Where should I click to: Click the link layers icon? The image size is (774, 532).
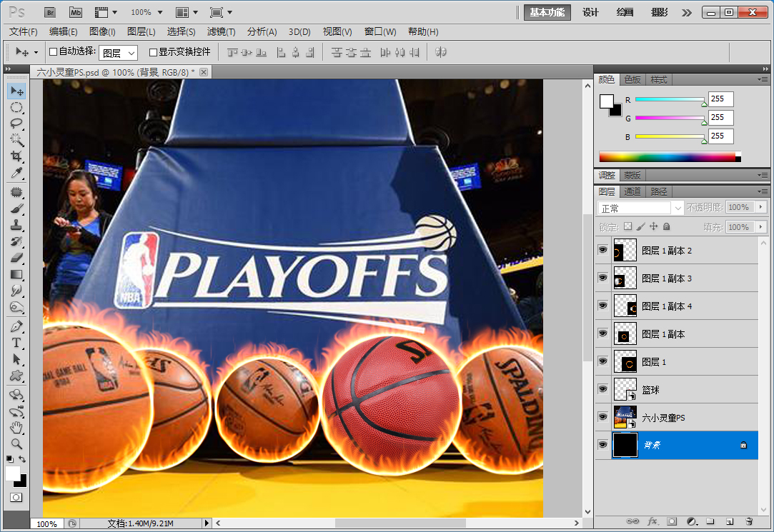click(x=632, y=521)
